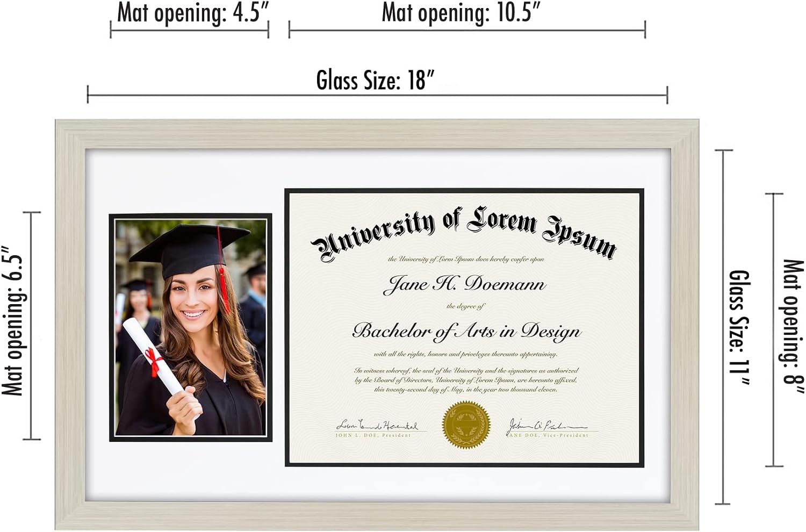Click the Mat opening: 4.5" label
Viewport: 806px width, 532px height.
(x=193, y=13)
